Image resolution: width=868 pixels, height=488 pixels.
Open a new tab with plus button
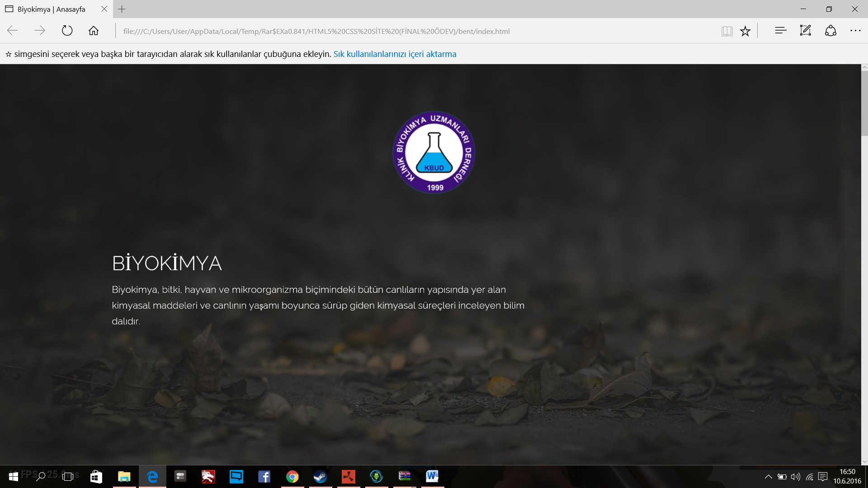pyautogui.click(x=122, y=9)
